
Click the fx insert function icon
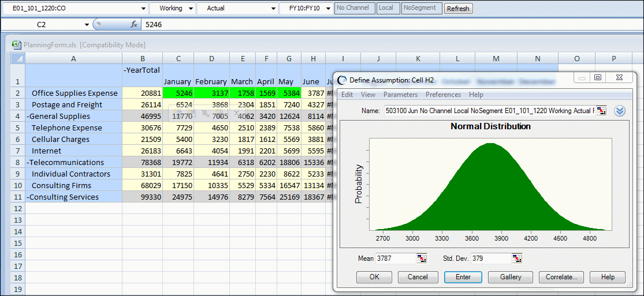133,25
